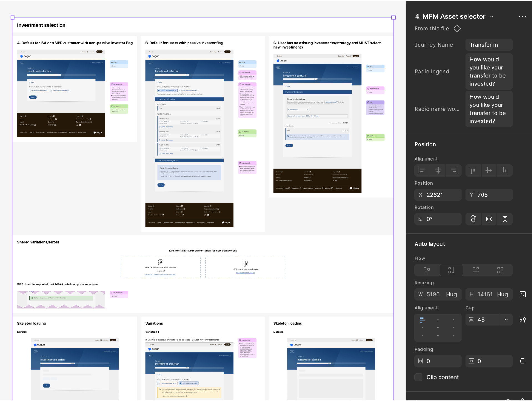Select the align bottom edges icon

pos(505,171)
